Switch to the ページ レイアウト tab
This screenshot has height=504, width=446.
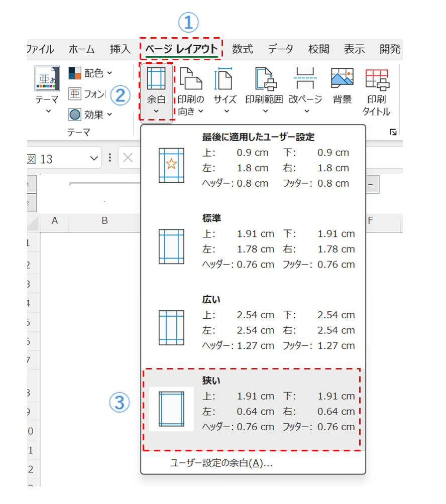(x=181, y=49)
